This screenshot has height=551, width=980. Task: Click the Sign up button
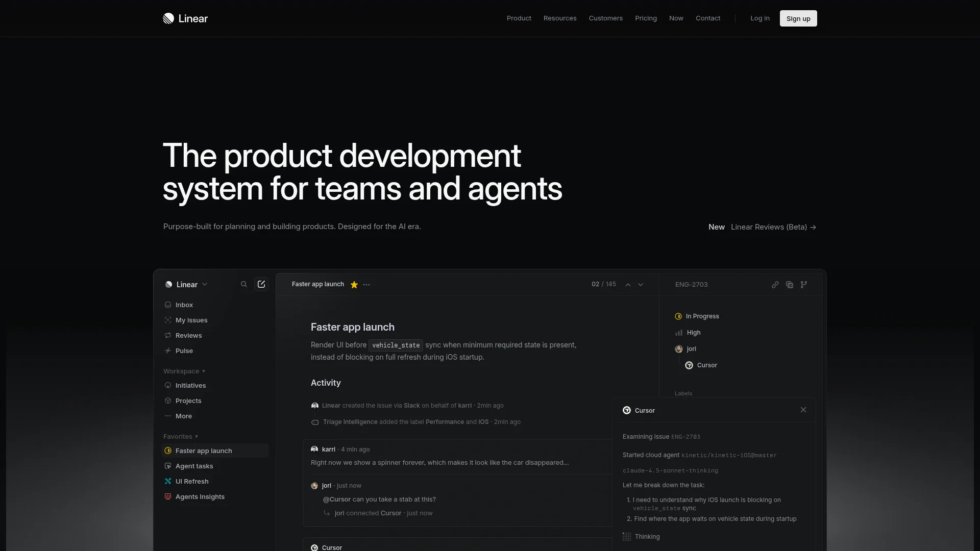pos(798,18)
